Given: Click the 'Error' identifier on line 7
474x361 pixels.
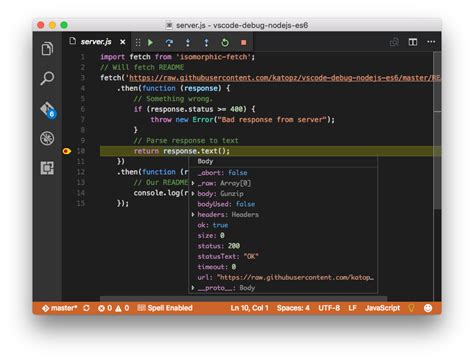Looking at the screenshot, I should pyautogui.click(x=203, y=120).
